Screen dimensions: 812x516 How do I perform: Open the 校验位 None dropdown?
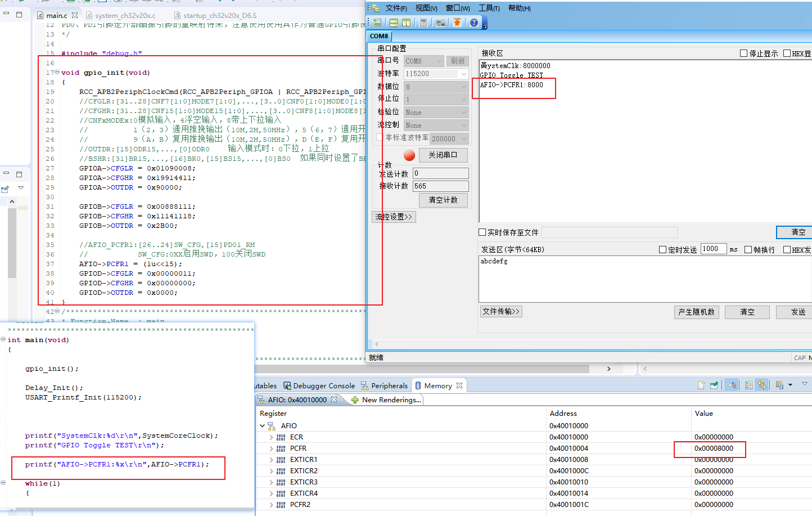[x=436, y=113]
